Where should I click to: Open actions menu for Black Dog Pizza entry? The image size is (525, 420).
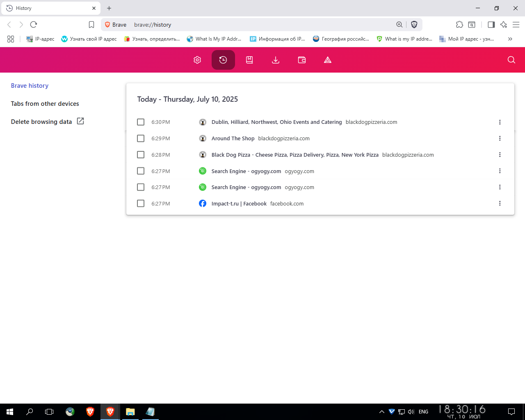point(500,155)
